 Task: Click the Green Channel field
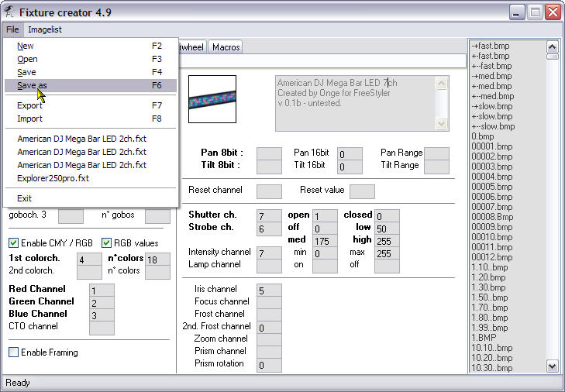pos(102,303)
